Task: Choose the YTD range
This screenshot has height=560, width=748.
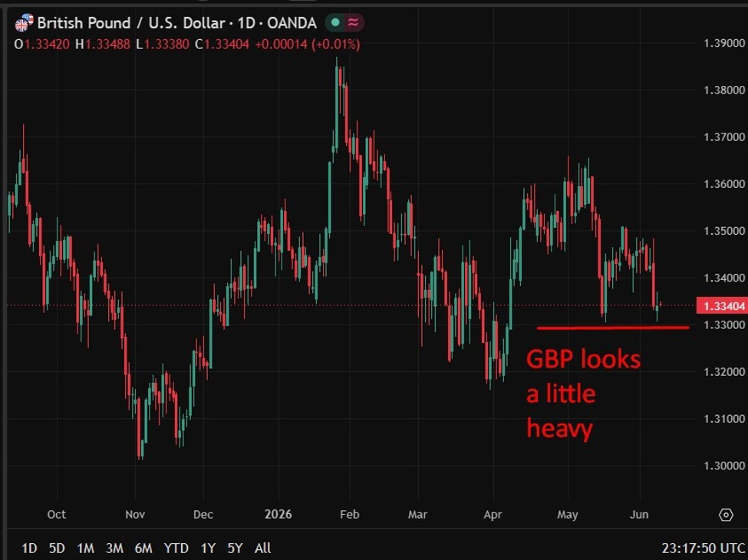Action: (176, 548)
